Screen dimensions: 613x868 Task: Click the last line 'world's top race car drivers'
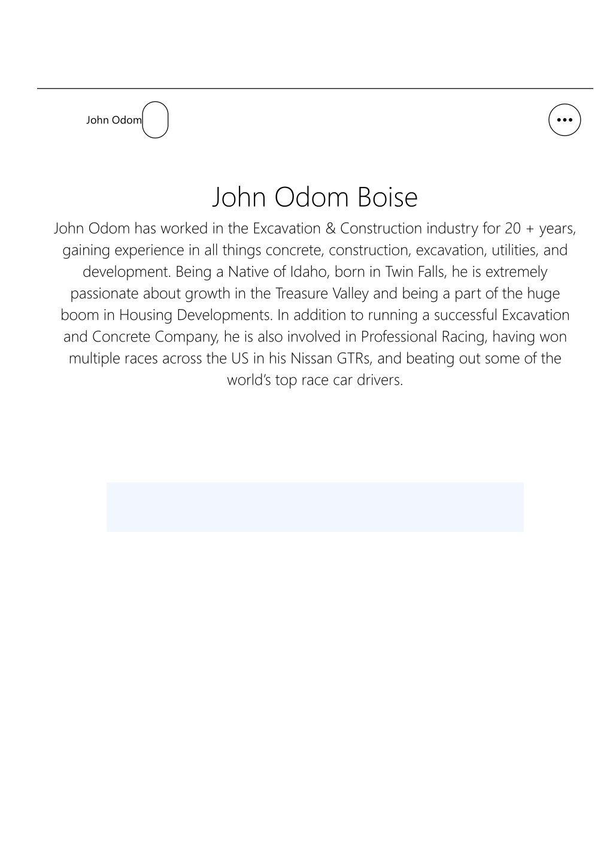pos(315,379)
